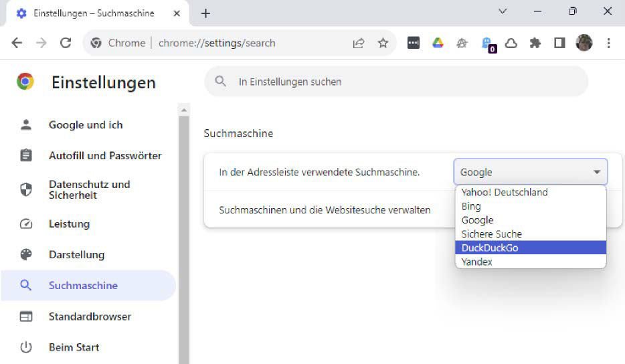Click the sidebar scrollbar track
This screenshot has height=364, width=625.
[184, 240]
